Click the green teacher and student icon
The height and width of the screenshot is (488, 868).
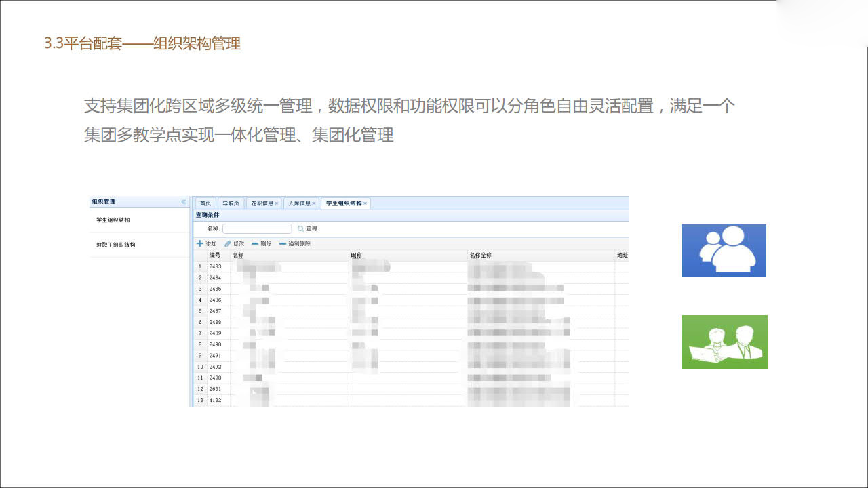(724, 342)
